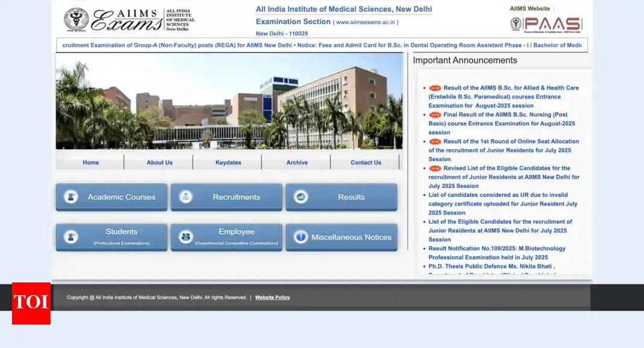Click the New Delhi - 110029 address

click(282, 34)
